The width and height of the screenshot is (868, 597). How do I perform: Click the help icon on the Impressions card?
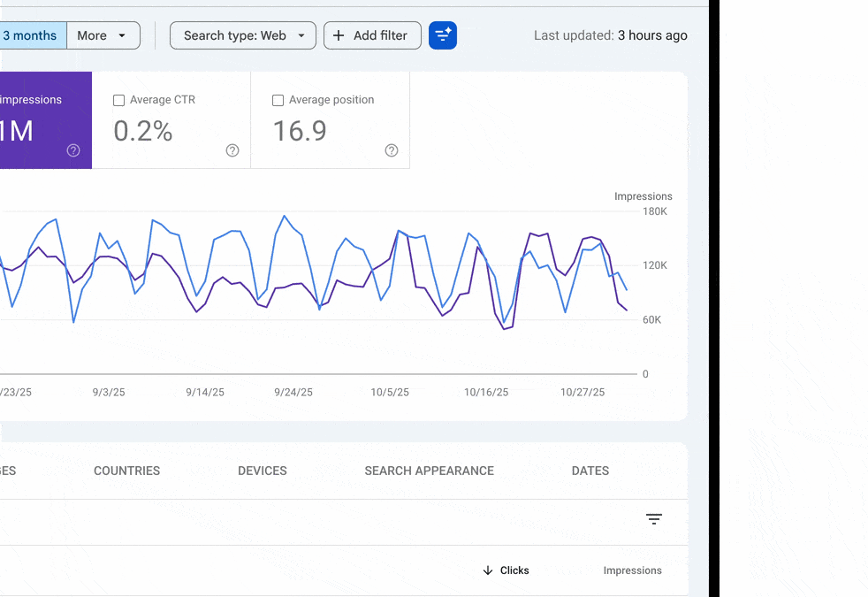tap(73, 150)
